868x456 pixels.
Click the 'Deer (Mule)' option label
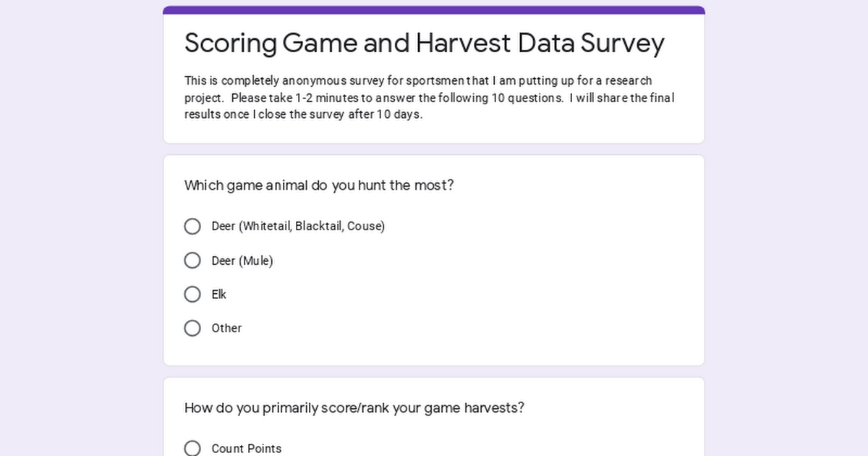[x=242, y=261]
